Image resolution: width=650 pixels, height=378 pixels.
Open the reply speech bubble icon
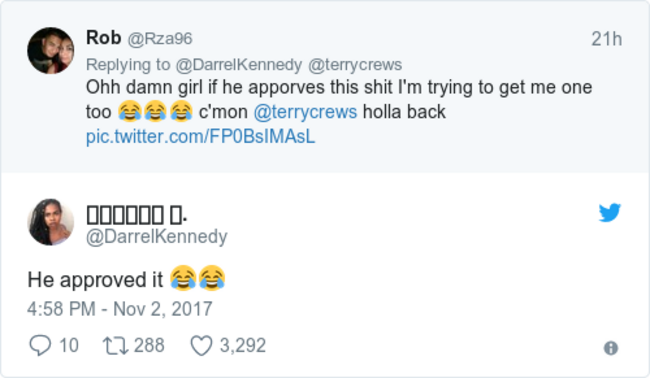tap(40, 345)
